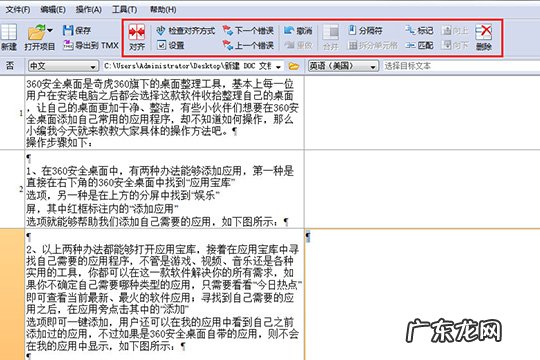Click the source cell starting 1、在360安全桌面中
Screen dimensions: 540x360
pyautogui.click(x=164, y=189)
